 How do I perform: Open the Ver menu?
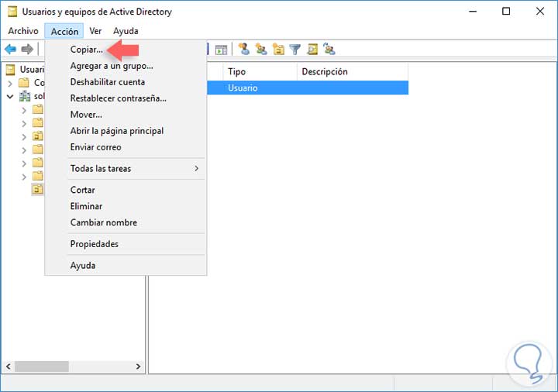(x=95, y=31)
